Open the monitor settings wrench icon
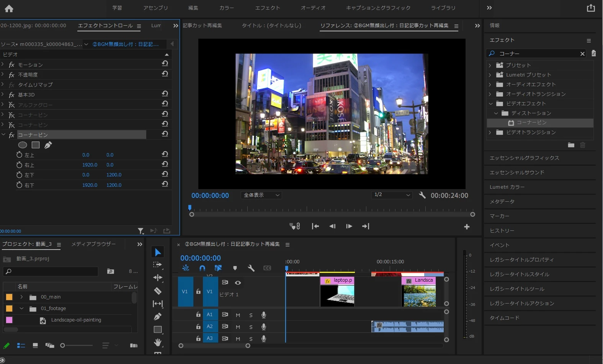The image size is (603, 364). (x=422, y=195)
